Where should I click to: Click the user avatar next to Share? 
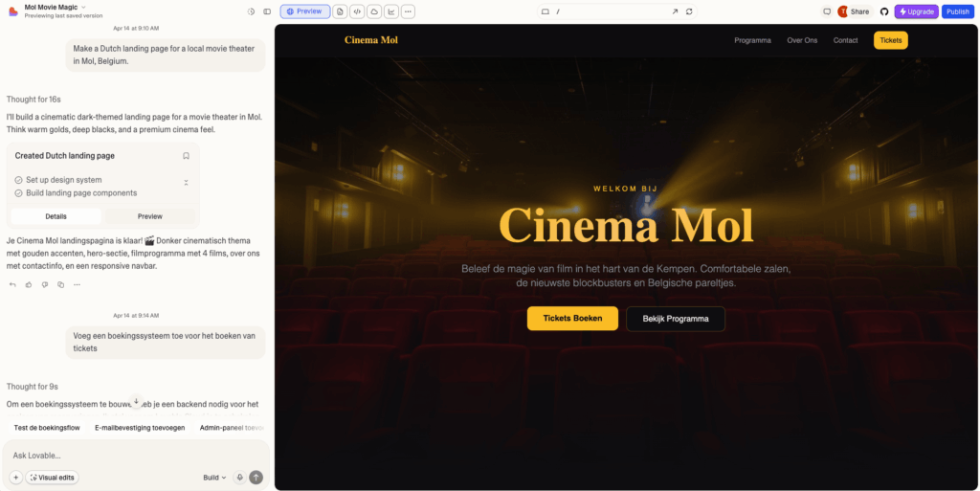[842, 11]
